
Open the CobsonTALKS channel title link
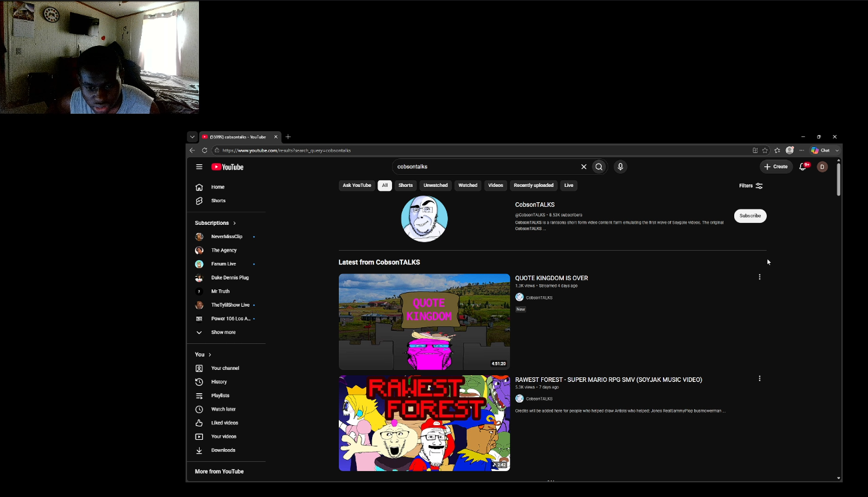[x=535, y=205]
